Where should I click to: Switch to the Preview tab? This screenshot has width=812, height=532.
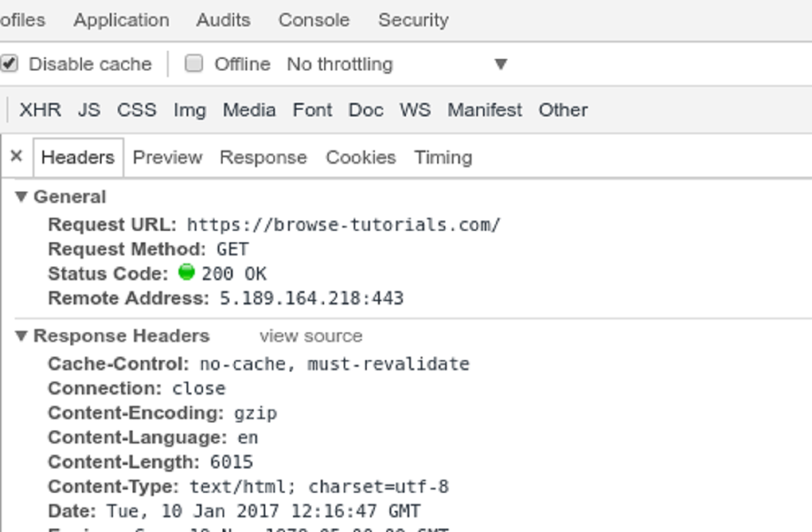tap(167, 157)
